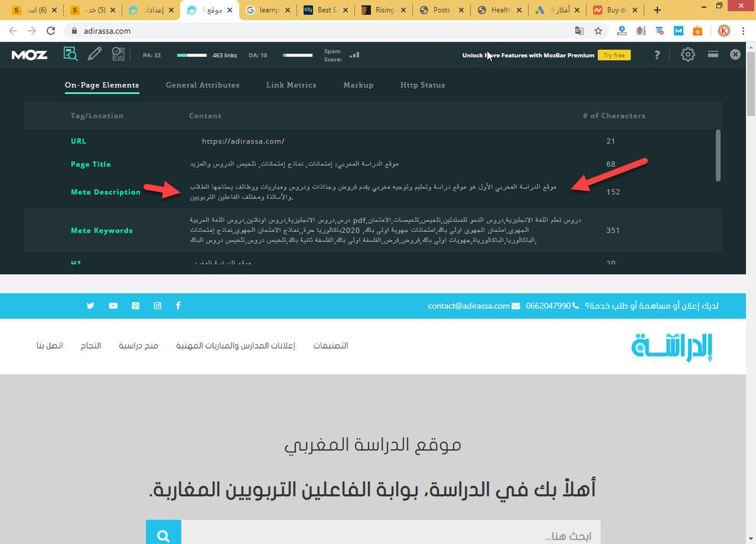This screenshot has width=756, height=544.
Task: Switch to the Rising tab
Action: coord(383,10)
